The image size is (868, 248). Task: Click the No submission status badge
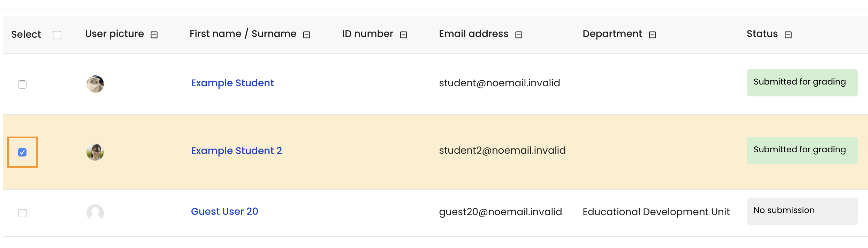802,211
